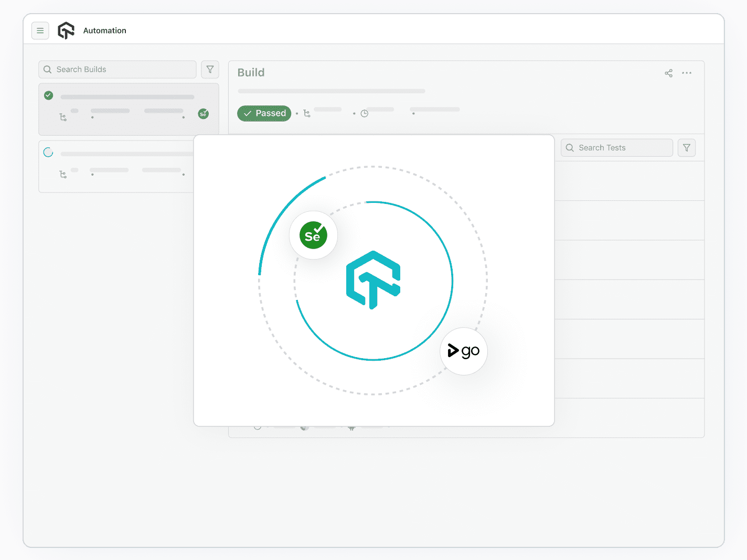
Task: Open test filter options
Action: point(686,147)
